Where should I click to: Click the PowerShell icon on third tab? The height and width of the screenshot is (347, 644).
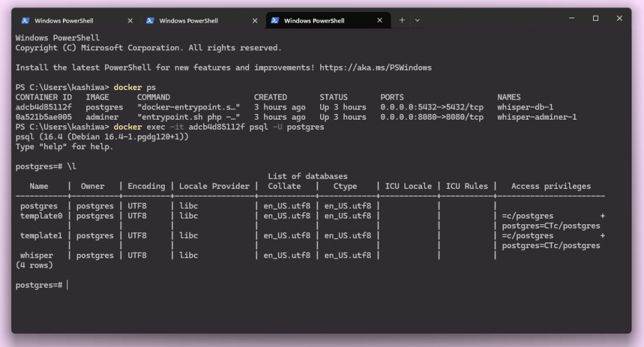[x=275, y=20]
